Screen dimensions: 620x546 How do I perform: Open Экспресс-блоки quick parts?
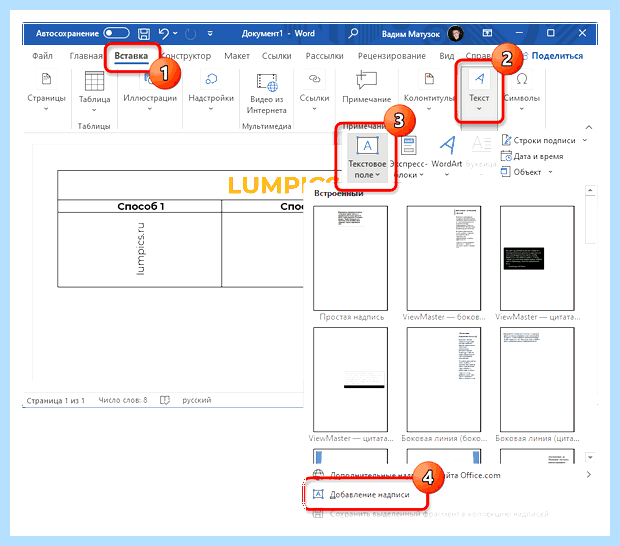click(x=409, y=157)
